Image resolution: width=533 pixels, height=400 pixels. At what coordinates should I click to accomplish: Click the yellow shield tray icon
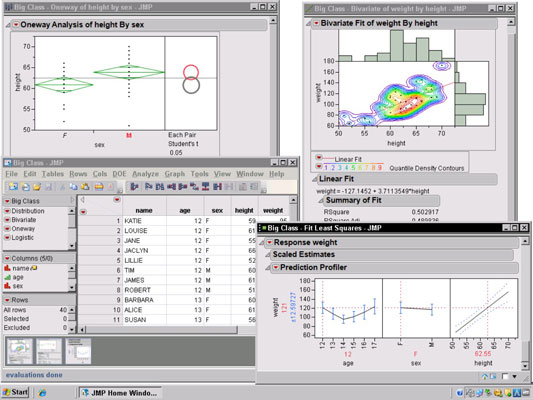(508, 393)
